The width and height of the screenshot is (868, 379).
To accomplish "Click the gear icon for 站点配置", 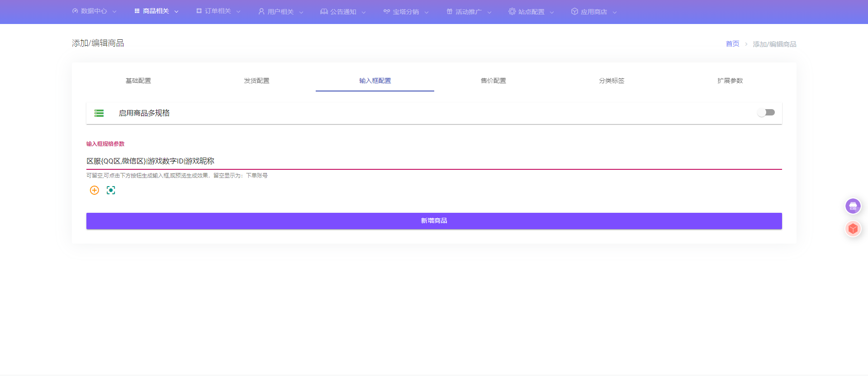I will [512, 11].
